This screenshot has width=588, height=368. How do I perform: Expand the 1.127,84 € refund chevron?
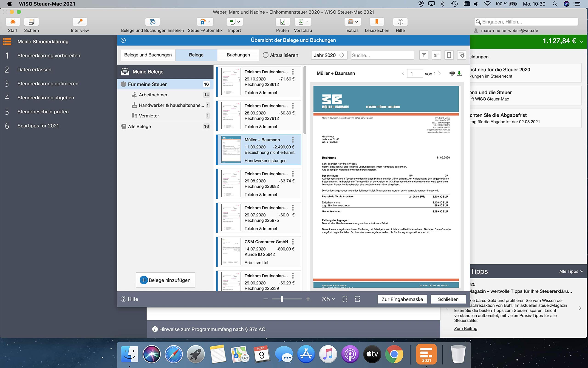pyautogui.click(x=581, y=42)
